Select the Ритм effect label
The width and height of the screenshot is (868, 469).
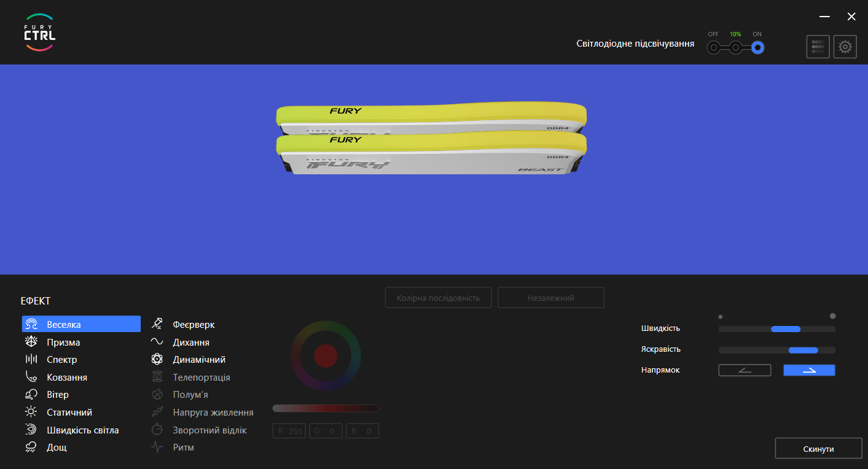point(183,447)
